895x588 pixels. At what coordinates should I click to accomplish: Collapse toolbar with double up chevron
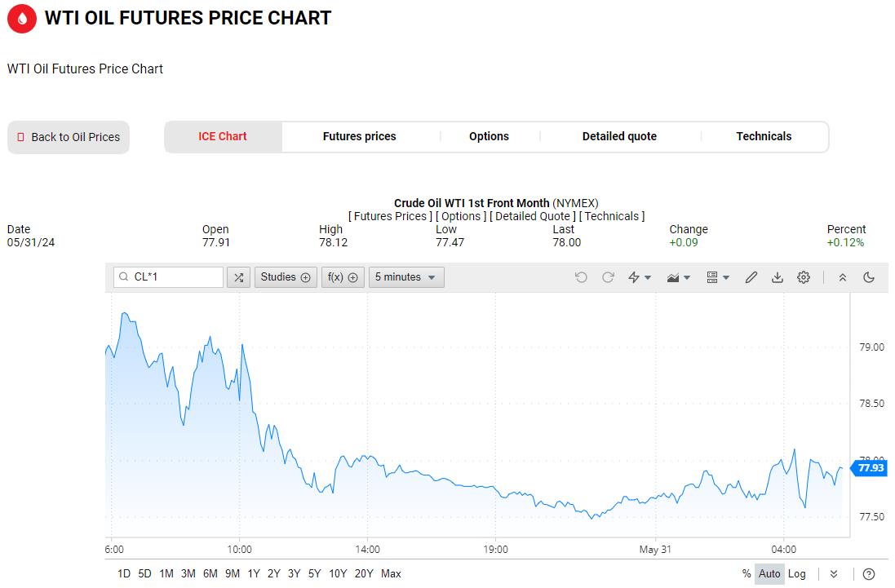click(843, 277)
